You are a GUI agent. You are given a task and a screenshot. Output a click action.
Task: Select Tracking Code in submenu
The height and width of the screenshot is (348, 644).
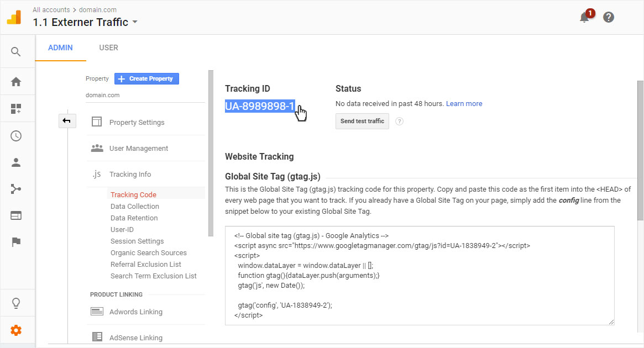(x=133, y=194)
